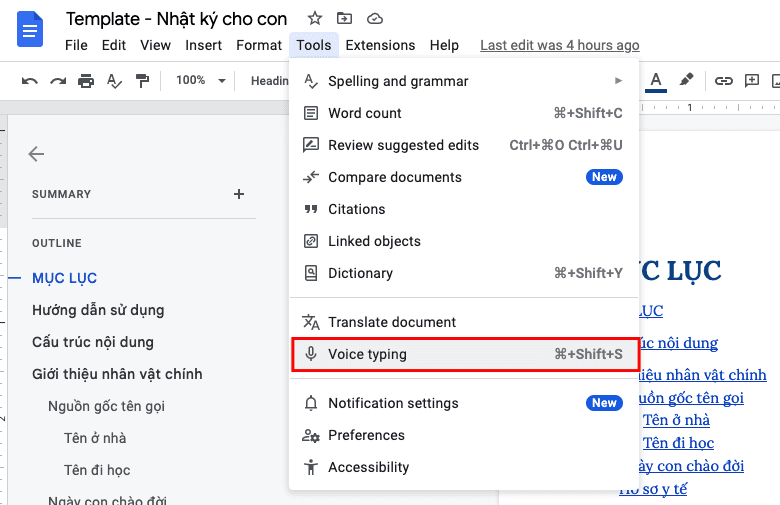Viewport: 780px width, 505px height.
Task: Close the outline with back arrow
Action: coord(36,154)
